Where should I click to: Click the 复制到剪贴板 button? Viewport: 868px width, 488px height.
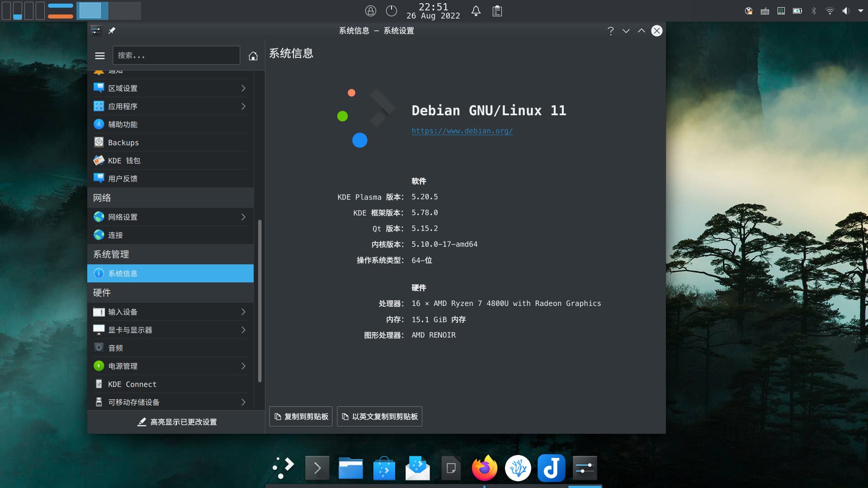(x=301, y=416)
